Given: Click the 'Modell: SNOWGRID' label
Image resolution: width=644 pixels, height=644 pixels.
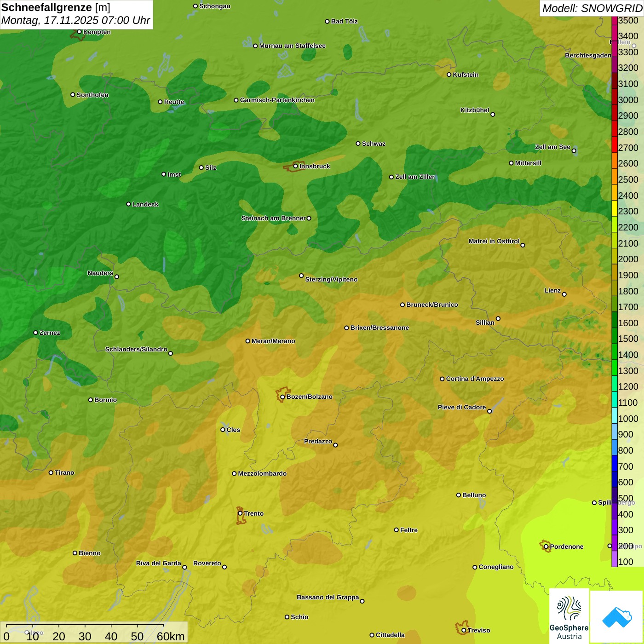Looking at the screenshot, I should click(592, 8).
